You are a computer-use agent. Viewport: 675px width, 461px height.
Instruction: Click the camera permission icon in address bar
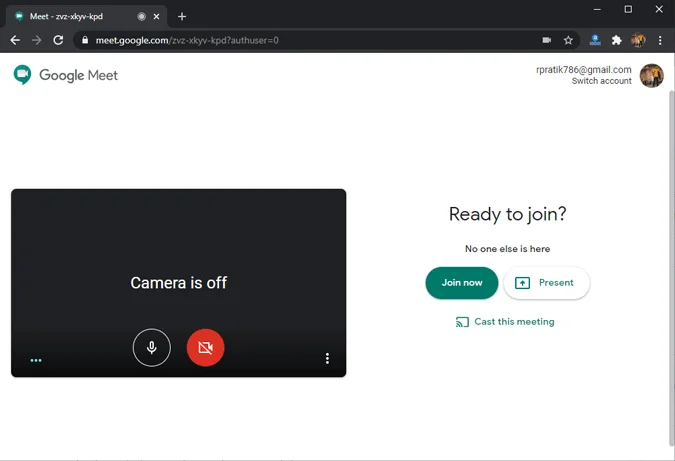(x=547, y=40)
